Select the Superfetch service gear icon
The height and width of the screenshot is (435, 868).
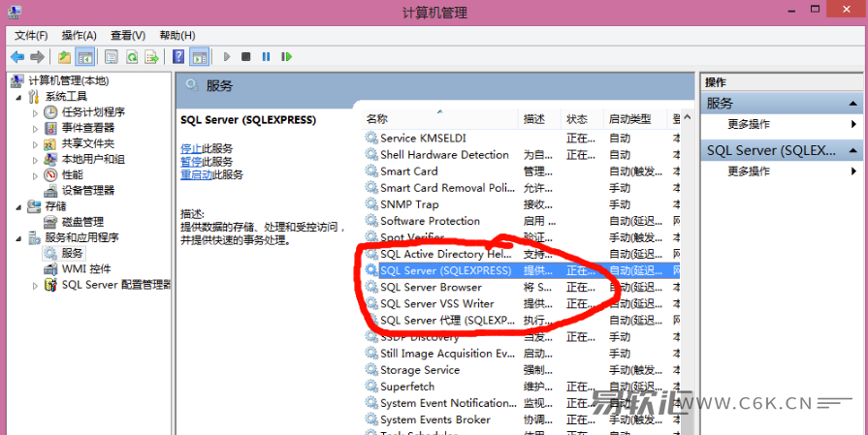(x=370, y=387)
